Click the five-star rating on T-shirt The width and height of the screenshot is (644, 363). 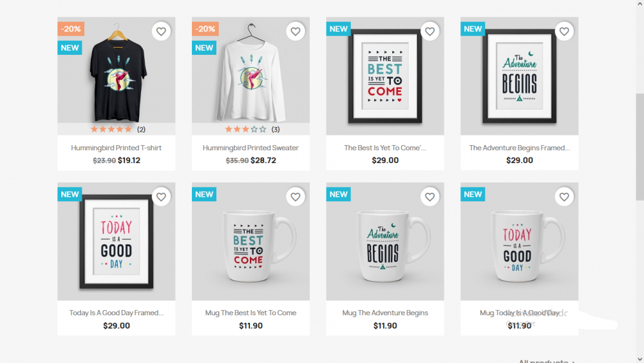[x=111, y=129]
